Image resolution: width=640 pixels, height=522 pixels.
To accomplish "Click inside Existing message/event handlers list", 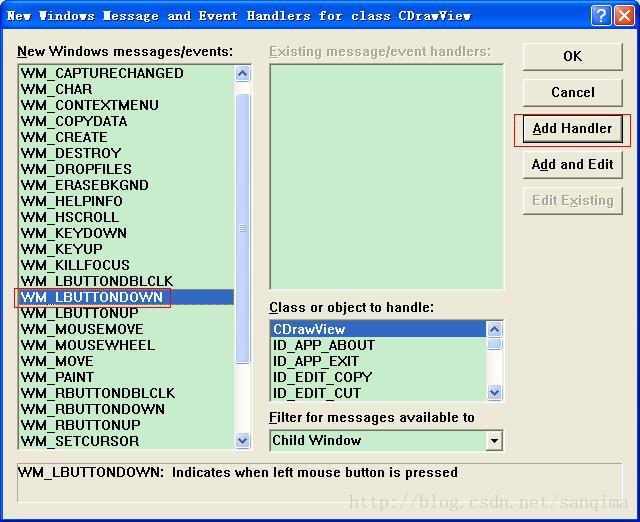I will 387,177.
